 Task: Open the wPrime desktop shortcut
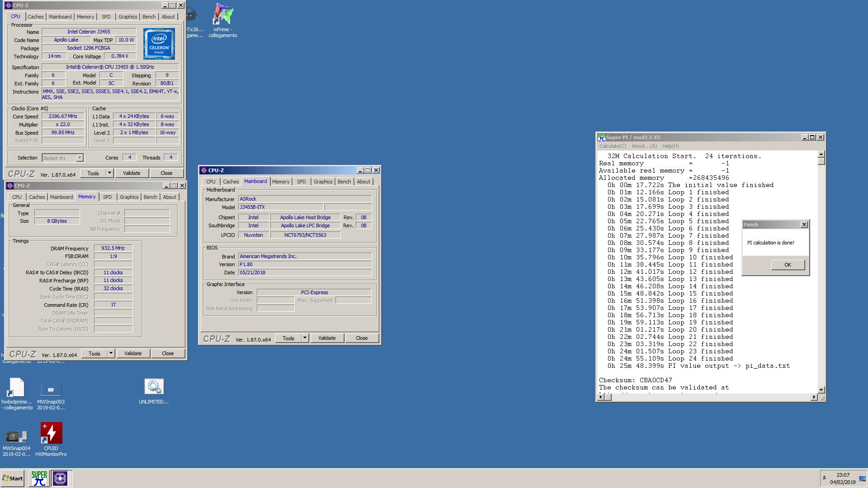coord(223,20)
